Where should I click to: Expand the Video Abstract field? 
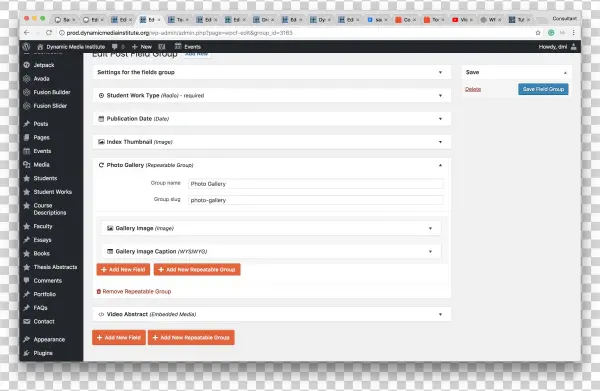[x=440, y=314]
